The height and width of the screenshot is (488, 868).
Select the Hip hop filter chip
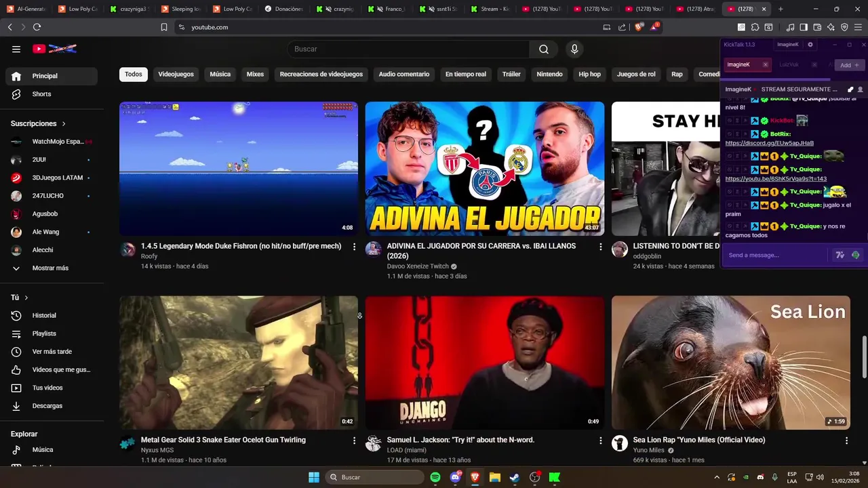589,74
